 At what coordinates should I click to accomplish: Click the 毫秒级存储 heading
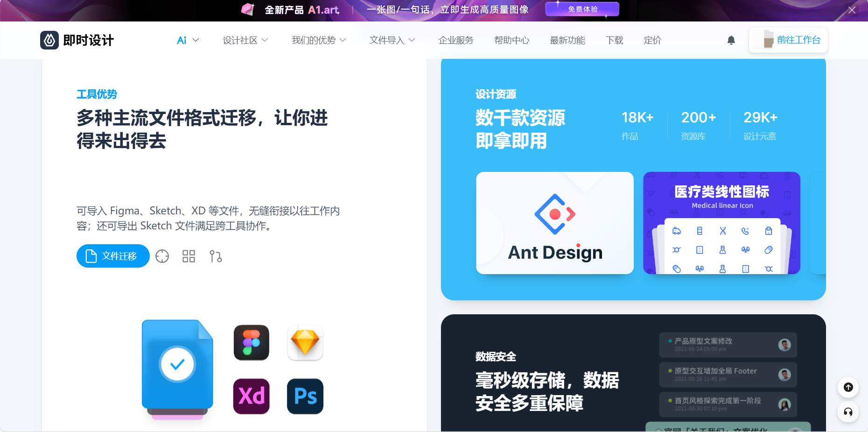547,391
